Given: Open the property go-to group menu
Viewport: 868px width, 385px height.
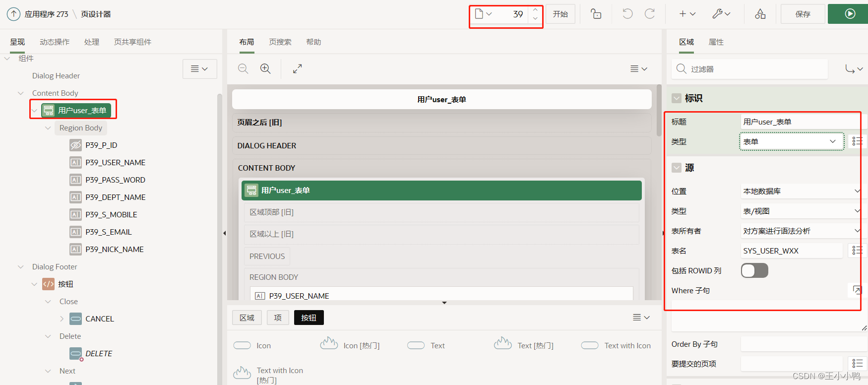Looking at the screenshot, I should click(x=854, y=69).
